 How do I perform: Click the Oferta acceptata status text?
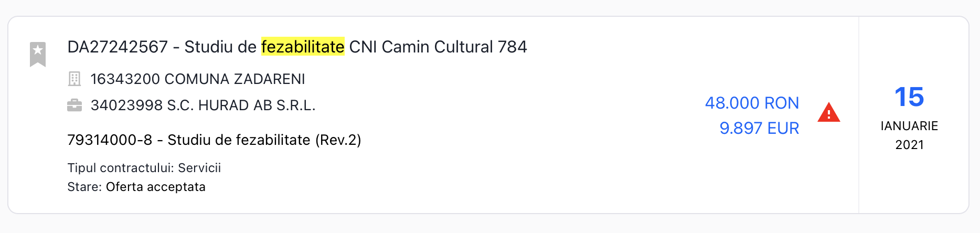(155, 187)
